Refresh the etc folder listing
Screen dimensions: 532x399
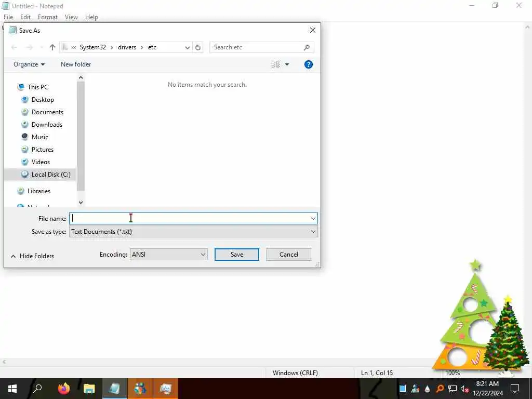198,47
